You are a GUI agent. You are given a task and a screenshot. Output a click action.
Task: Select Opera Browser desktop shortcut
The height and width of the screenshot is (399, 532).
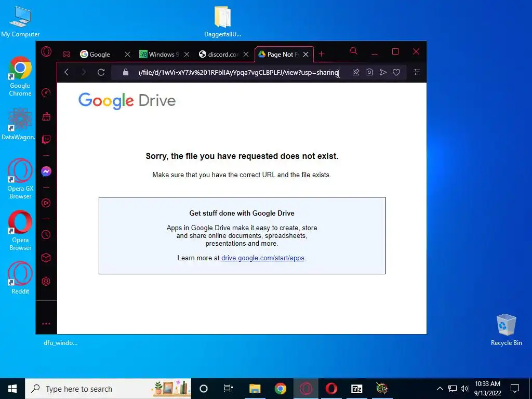pyautogui.click(x=20, y=231)
